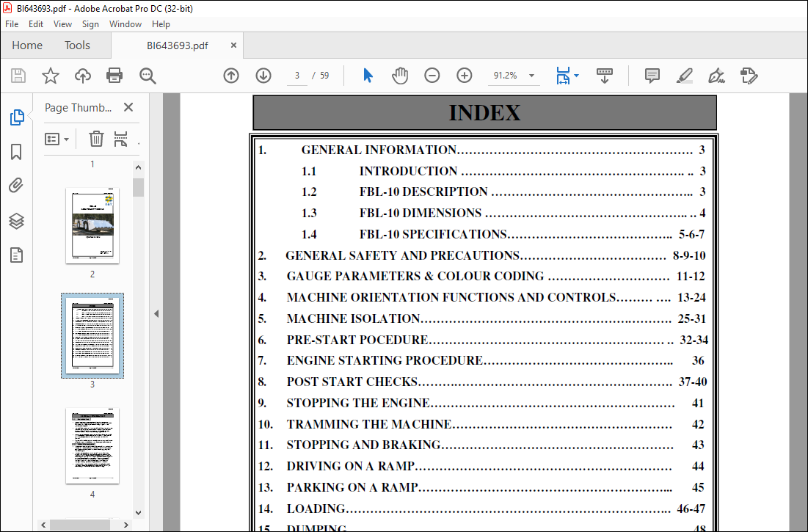Click thumbnails scrollbar down arrow
Screen dimensions: 808x532
coord(138,512)
